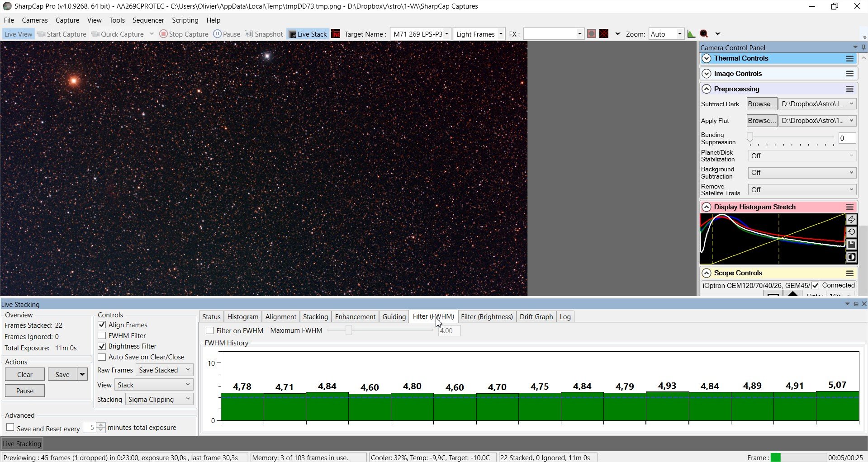Collapse the Scope Controls section
The width and height of the screenshot is (868, 462).
tap(707, 273)
